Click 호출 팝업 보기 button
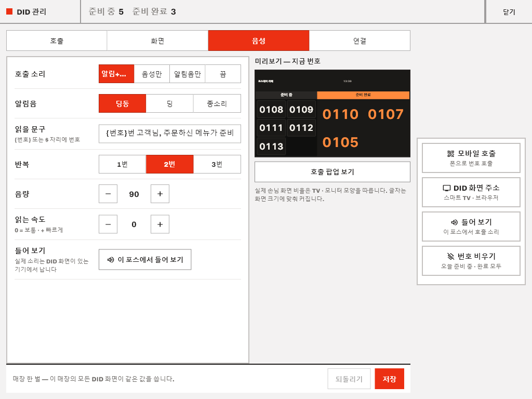The height and width of the screenshot is (399, 532). pyautogui.click(x=332, y=171)
